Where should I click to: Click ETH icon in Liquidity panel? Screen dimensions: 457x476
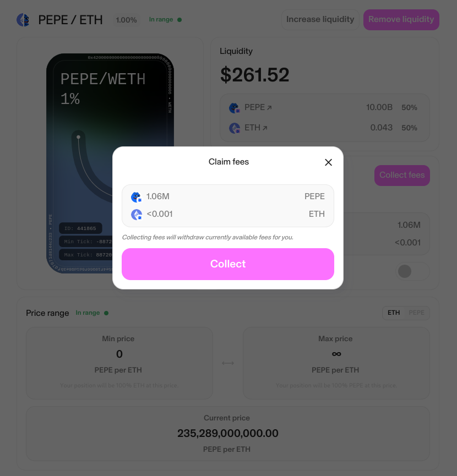(x=235, y=128)
